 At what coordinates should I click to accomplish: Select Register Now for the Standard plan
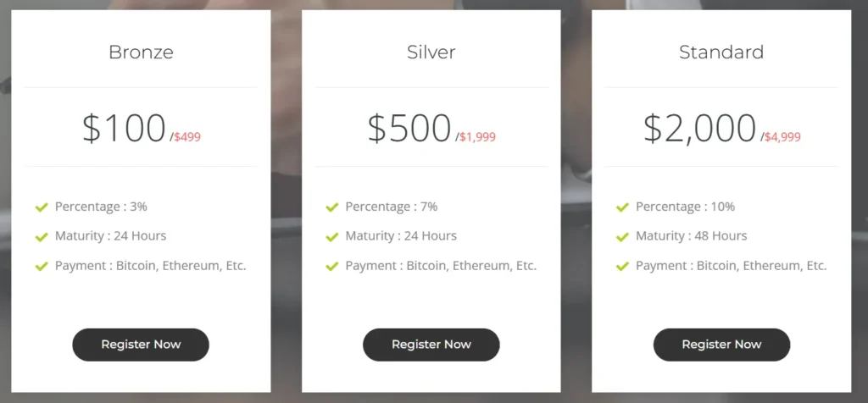coord(721,345)
